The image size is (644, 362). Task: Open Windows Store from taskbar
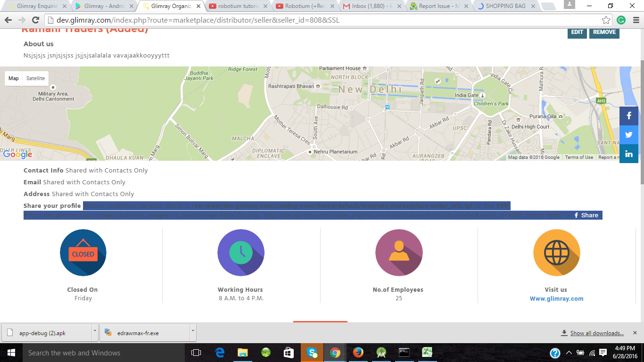tap(289, 353)
